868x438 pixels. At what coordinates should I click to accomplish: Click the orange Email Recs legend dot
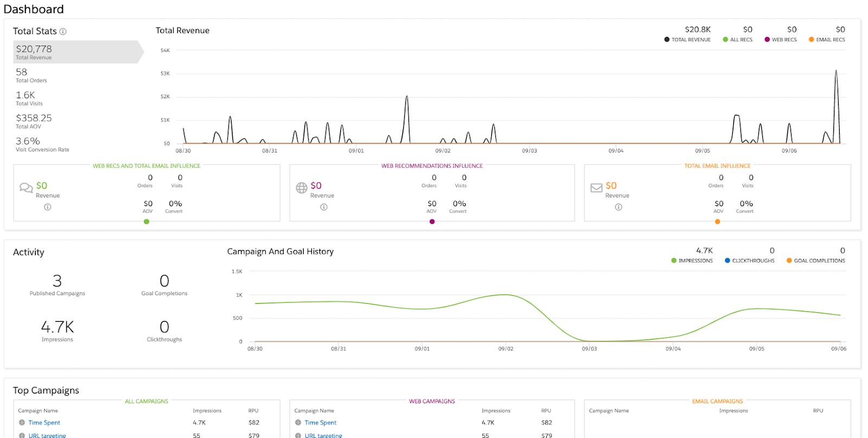[812, 40]
